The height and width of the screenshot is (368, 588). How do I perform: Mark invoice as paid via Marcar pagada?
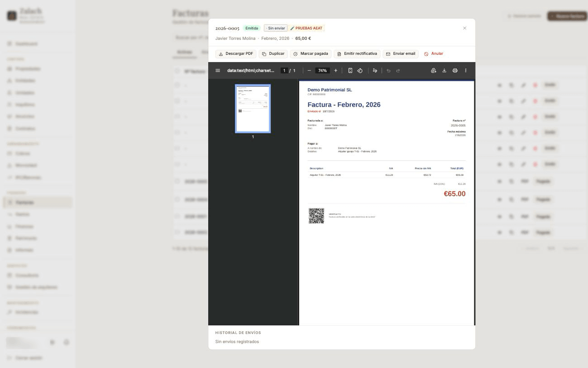[x=311, y=53]
